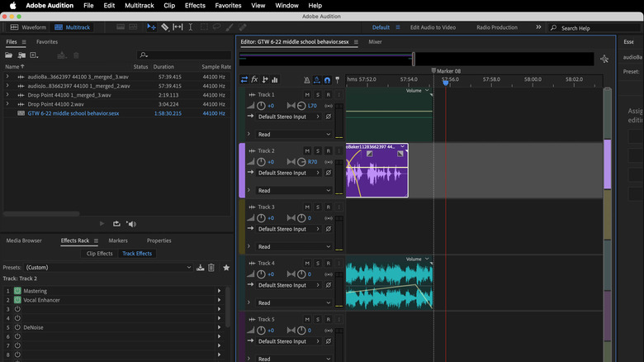This screenshot has width=644, height=362.
Task: Open the Multitrack menu
Action: click(139, 5)
